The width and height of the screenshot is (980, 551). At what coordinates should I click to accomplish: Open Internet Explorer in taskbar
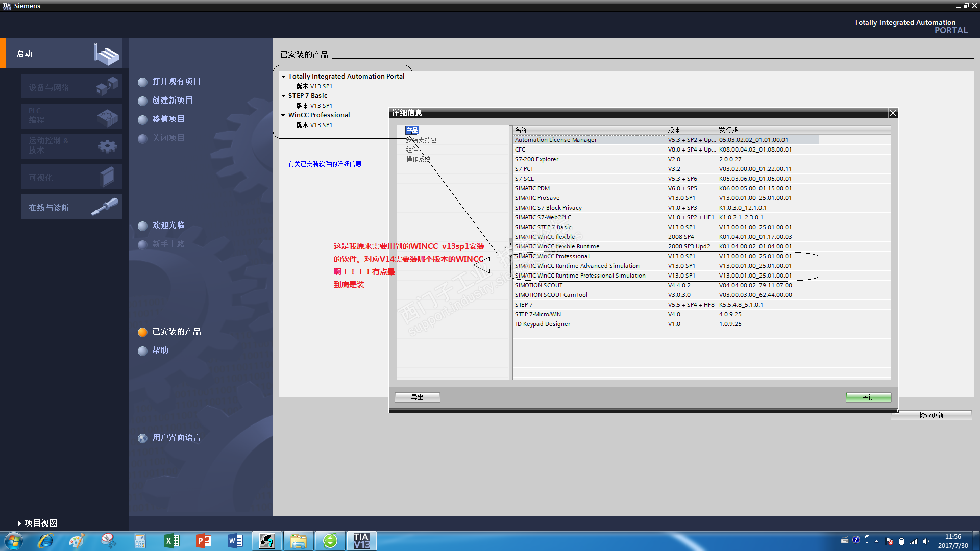[45, 541]
